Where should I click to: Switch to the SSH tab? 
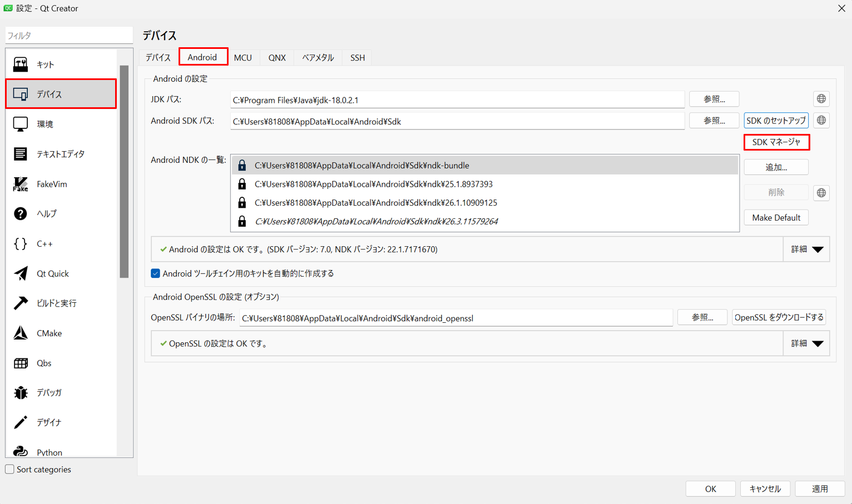point(357,57)
